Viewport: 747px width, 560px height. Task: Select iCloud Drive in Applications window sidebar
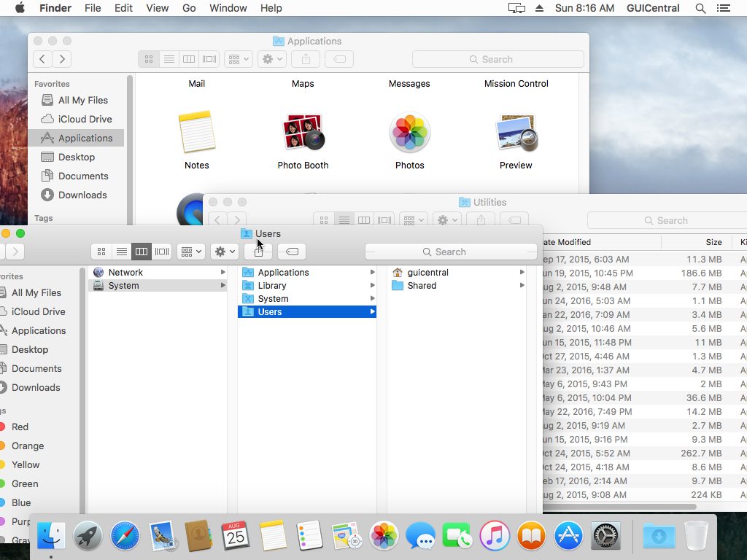(76, 119)
